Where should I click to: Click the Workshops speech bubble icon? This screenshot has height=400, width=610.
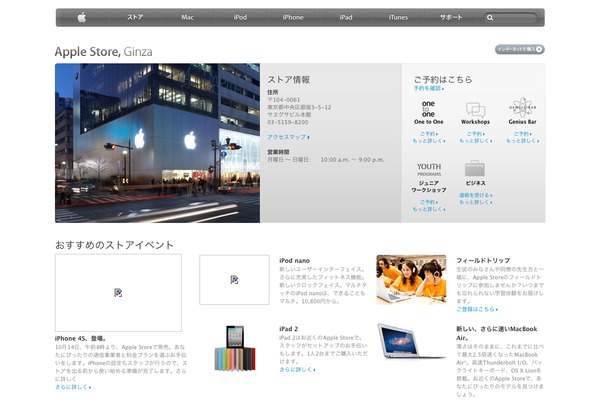475,110
